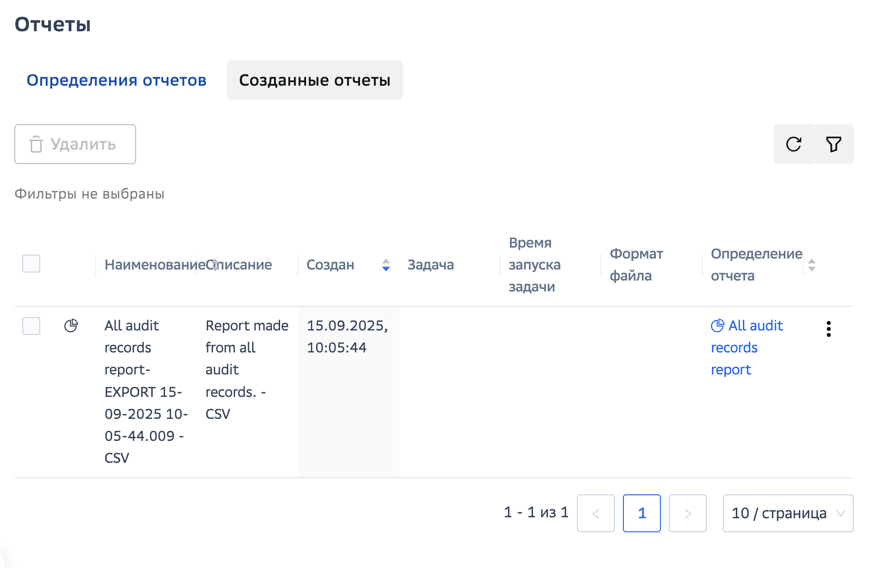Click the '1 - 1 из 1' pagination summary

pyautogui.click(x=536, y=512)
